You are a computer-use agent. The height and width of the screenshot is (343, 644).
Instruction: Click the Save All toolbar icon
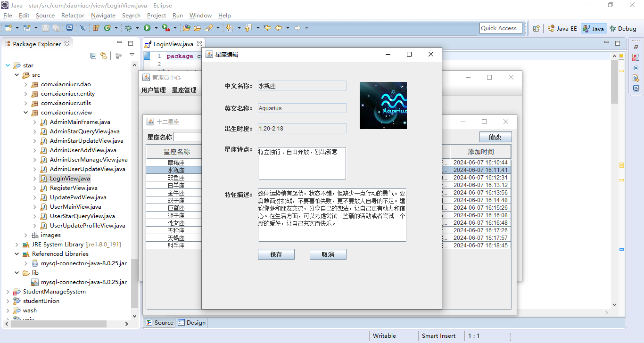pos(56,28)
